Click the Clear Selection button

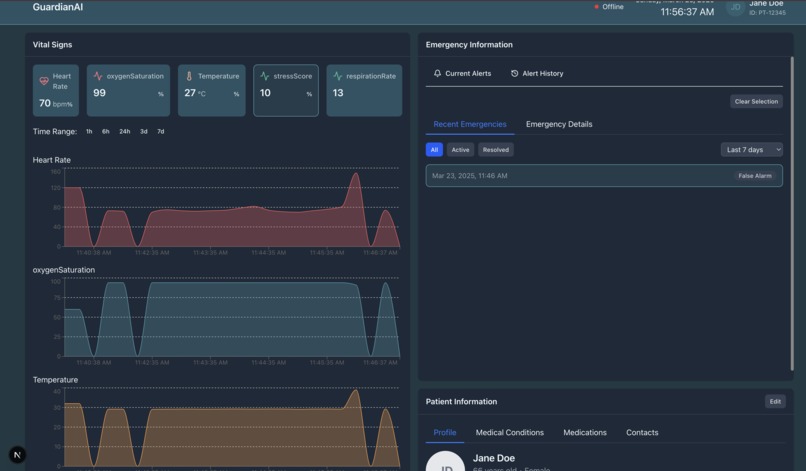tap(756, 101)
